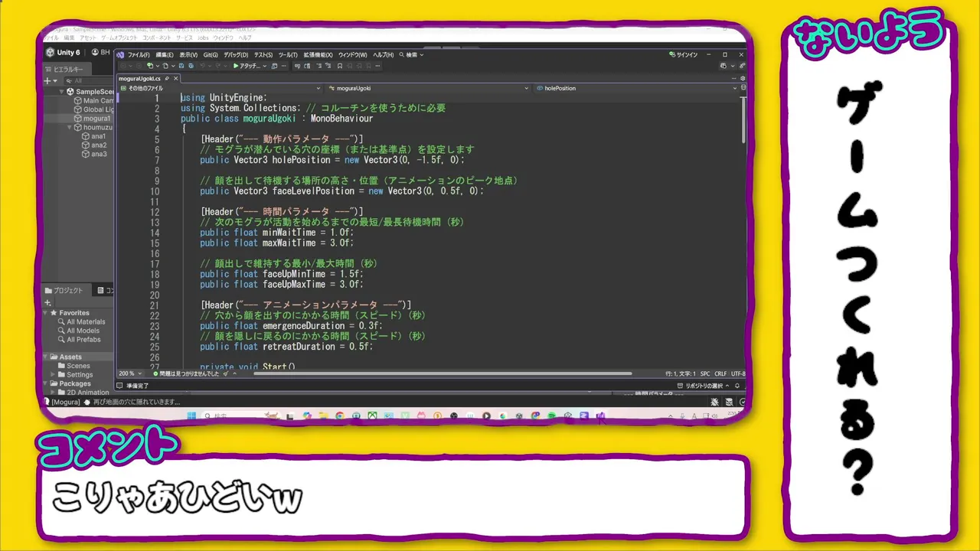The image size is (980, 551).
Task: Open the その他のファイル project dropdown
Action: point(220,88)
